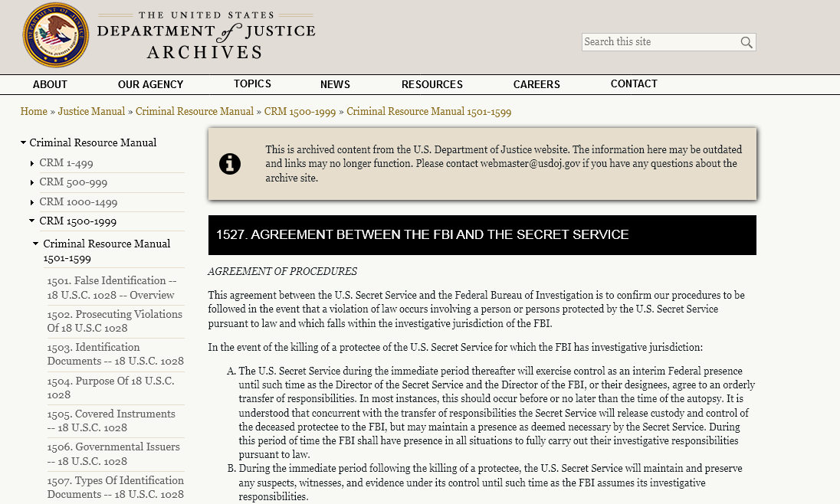Open 1502. Prosecuting Violations link
The height and width of the screenshot is (504, 840).
(115, 321)
